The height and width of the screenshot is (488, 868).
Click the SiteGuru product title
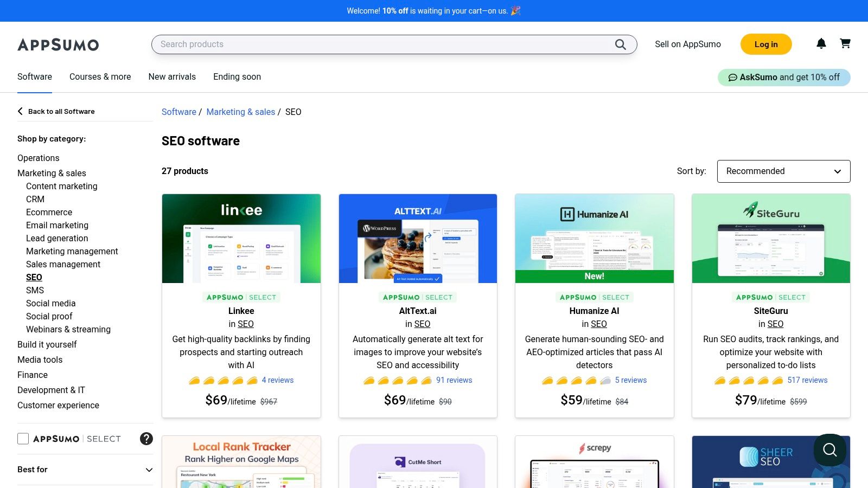pyautogui.click(x=771, y=311)
